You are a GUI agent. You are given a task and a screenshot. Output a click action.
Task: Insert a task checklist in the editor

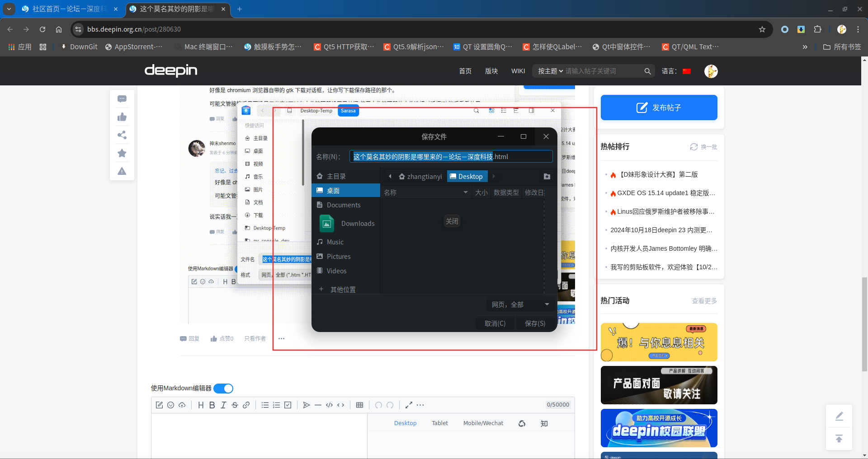[x=288, y=405]
